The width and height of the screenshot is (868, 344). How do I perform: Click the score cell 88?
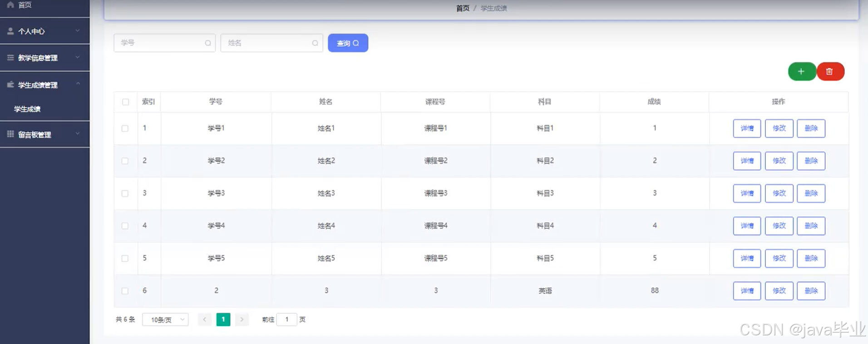click(655, 290)
